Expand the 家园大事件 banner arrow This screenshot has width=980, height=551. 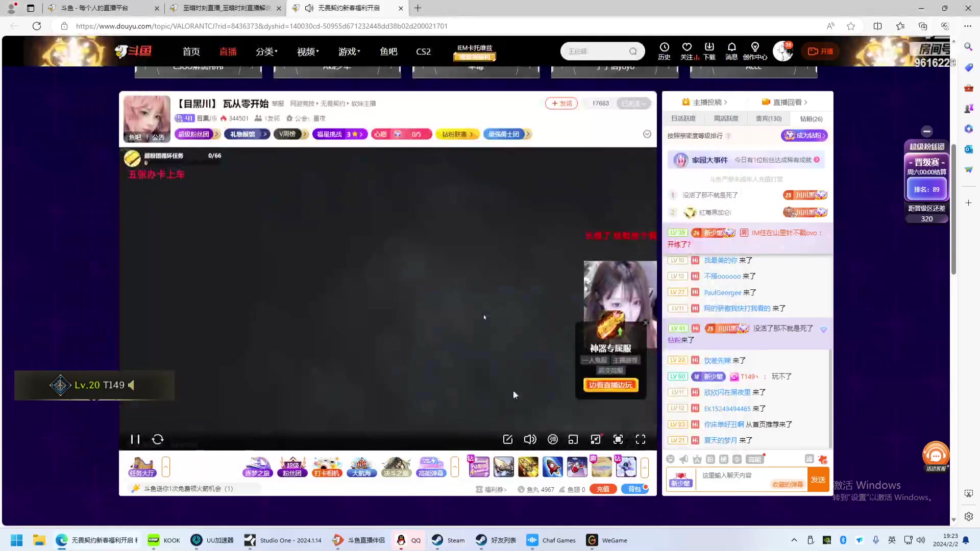click(817, 160)
